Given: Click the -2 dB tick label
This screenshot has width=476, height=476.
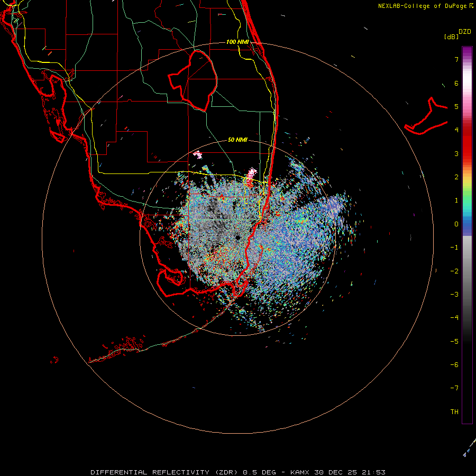Looking at the screenshot, I should [x=454, y=271].
